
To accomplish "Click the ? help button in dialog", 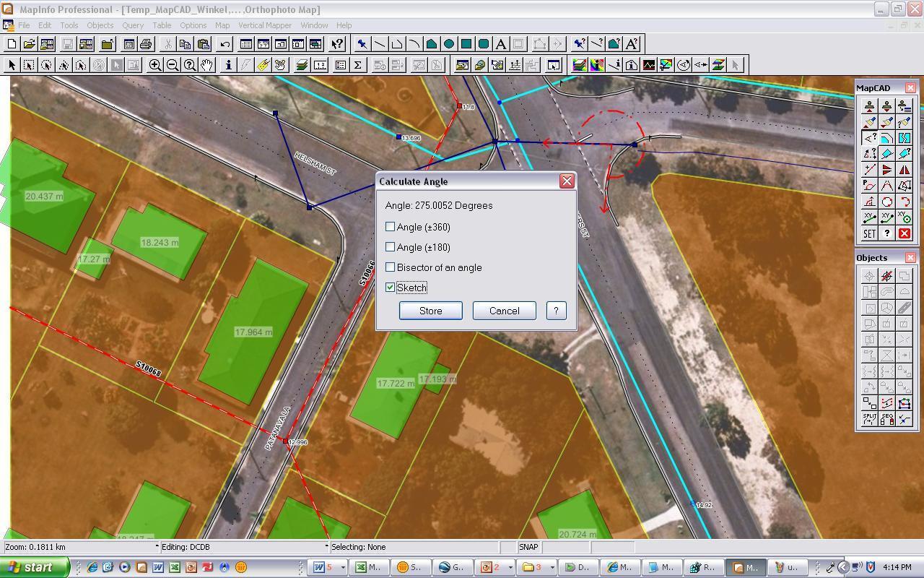I will pyautogui.click(x=556, y=311).
